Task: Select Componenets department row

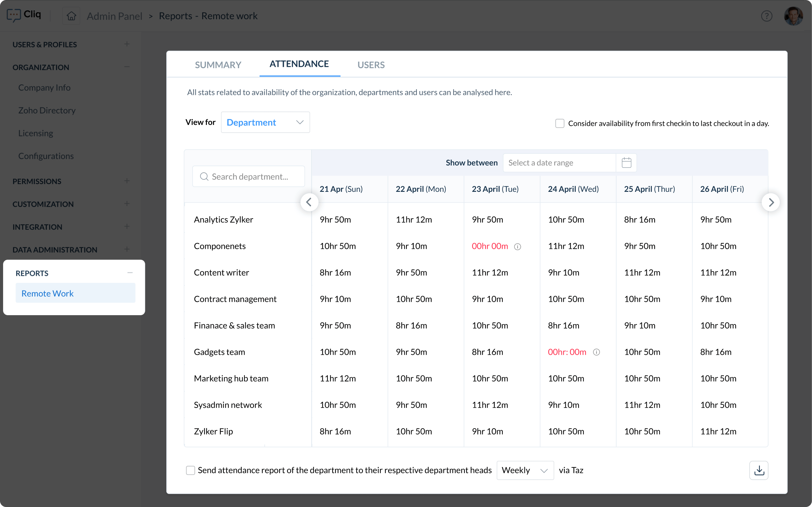Action: click(220, 246)
